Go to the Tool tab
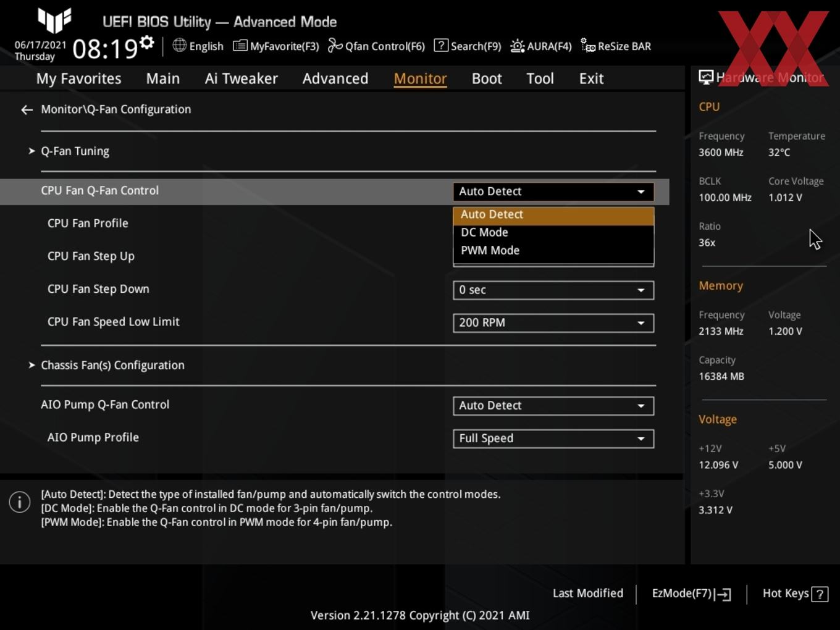Image resolution: width=840 pixels, height=630 pixels. 540,78
